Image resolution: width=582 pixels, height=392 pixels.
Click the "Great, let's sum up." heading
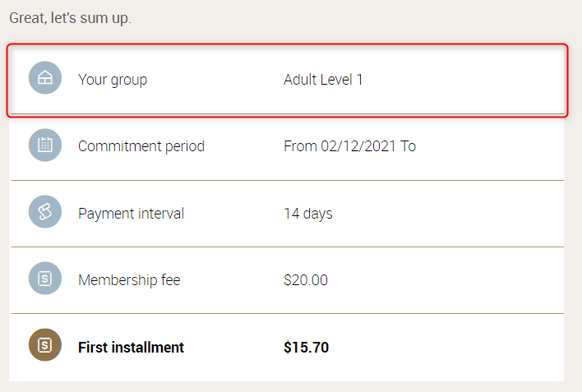[70, 17]
